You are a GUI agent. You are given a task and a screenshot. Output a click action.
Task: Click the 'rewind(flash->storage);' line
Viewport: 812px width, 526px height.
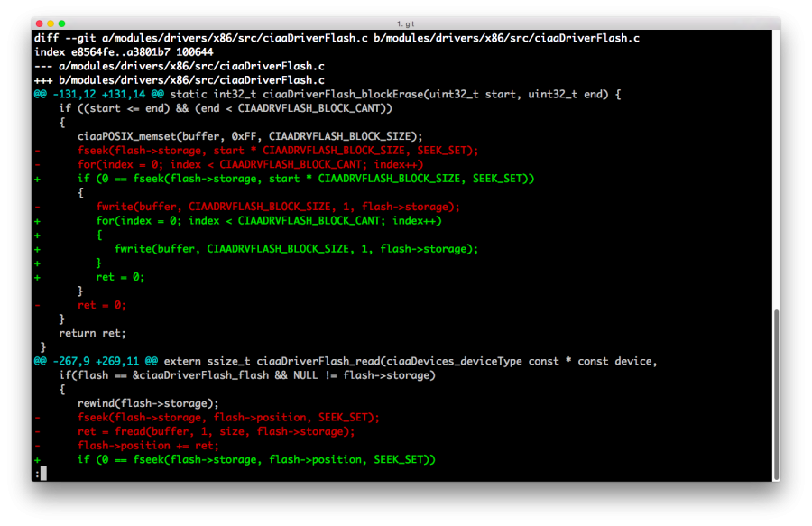148,403
